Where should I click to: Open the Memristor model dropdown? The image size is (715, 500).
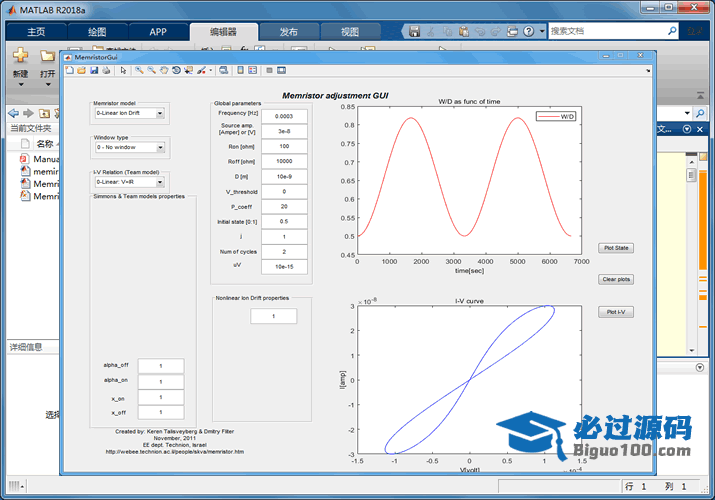[130, 114]
